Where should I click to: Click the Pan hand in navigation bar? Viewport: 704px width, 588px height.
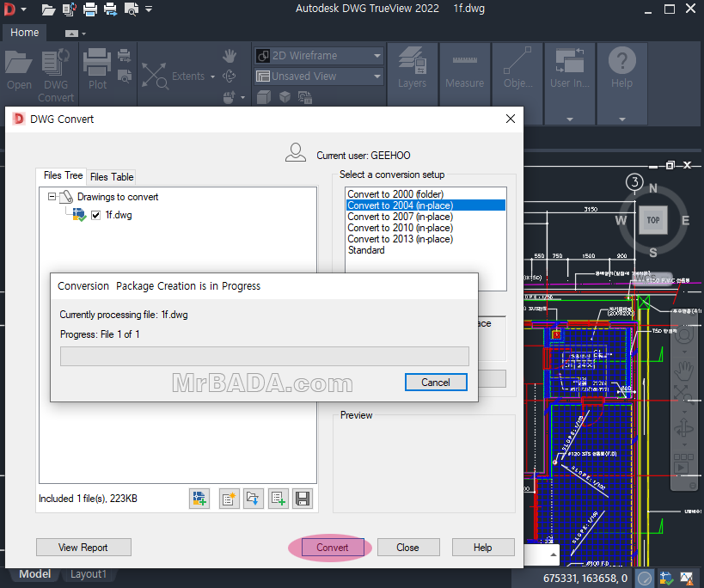(683, 371)
